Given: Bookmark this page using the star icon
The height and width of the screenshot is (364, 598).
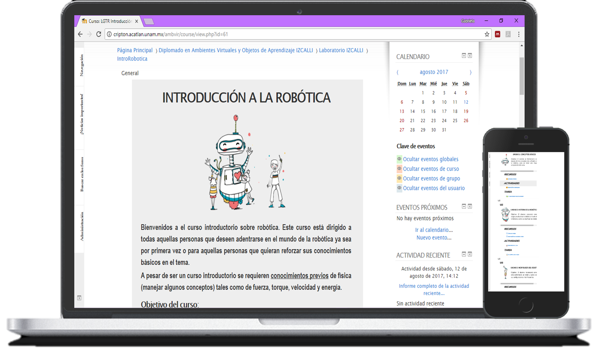Looking at the screenshot, I should 487,34.
